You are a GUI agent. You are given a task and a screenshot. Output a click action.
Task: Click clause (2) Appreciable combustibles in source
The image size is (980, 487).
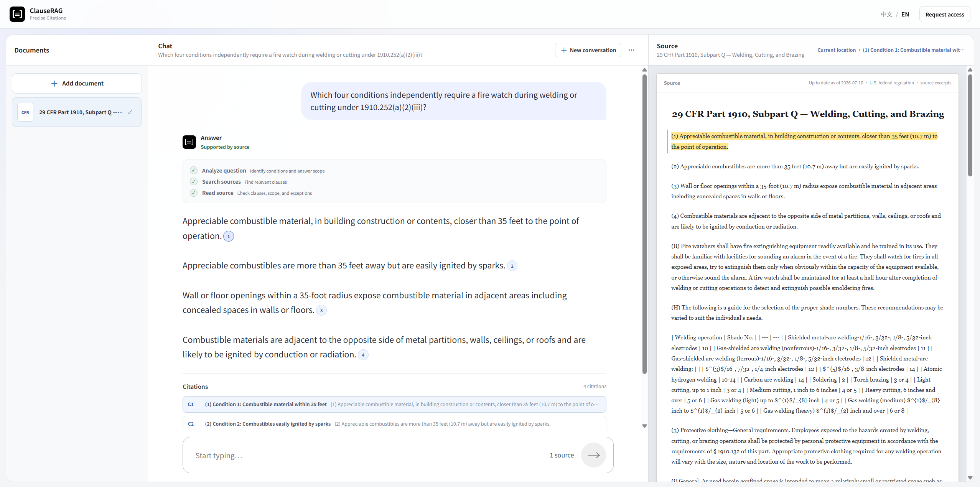tap(795, 166)
